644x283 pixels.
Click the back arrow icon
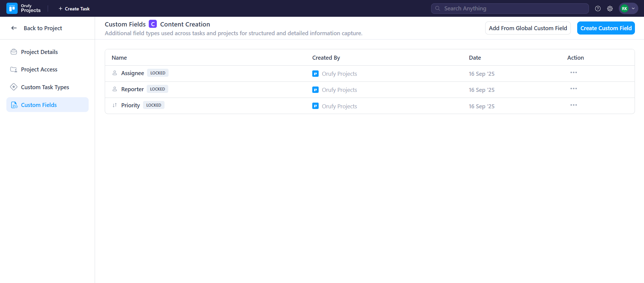pos(14,28)
